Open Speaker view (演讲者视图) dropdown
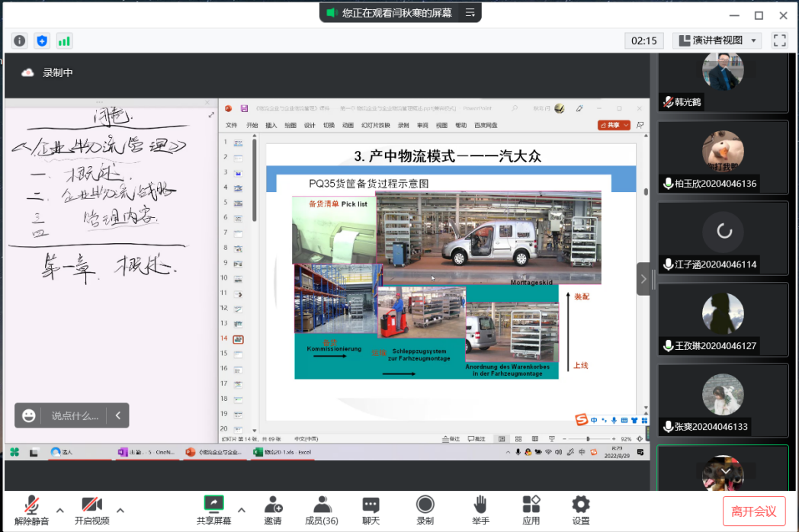799x532 pixels. (x=717, y=40)
